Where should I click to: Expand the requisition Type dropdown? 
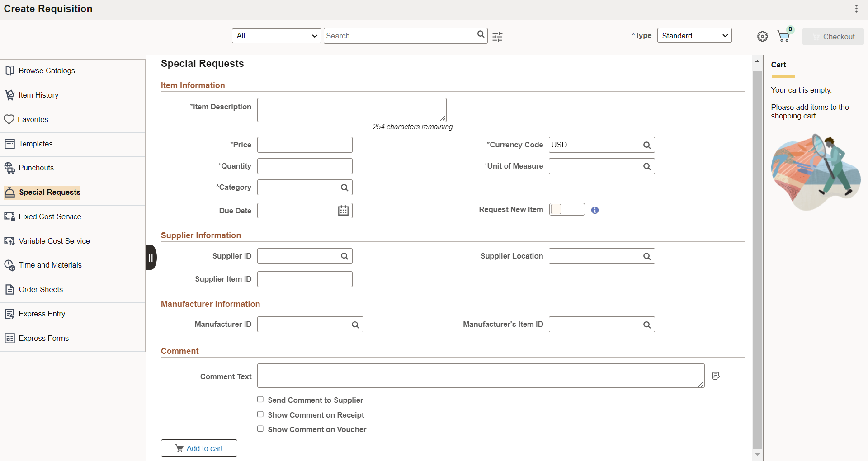tap(694, 36)
